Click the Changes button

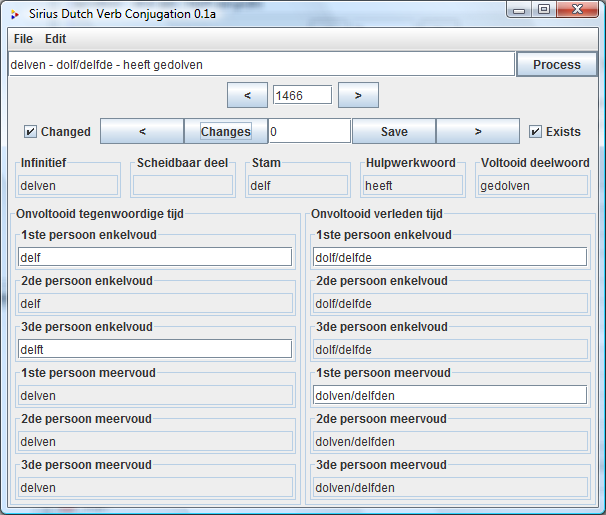pos(226,131)
